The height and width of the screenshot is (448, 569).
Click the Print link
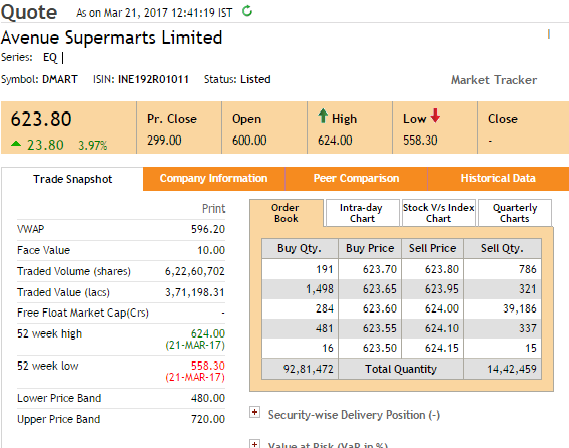click(x=213, y=209)
